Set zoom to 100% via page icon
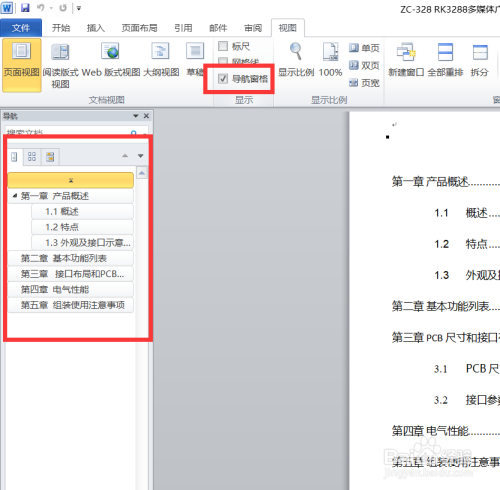The image size is (500, 490). 330,59
